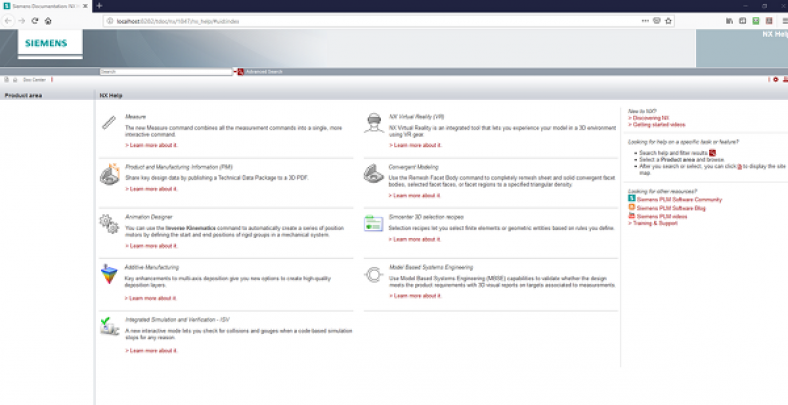The width and height of the screenshot is (788, 405).
Task: Open the Doc Center link
Action: pyautogui.click(x=34, y=80)
